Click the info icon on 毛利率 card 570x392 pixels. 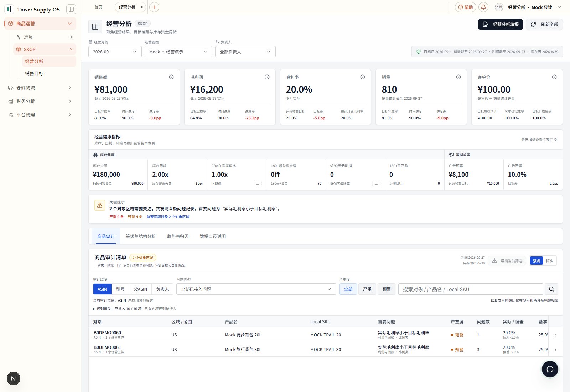363,77
